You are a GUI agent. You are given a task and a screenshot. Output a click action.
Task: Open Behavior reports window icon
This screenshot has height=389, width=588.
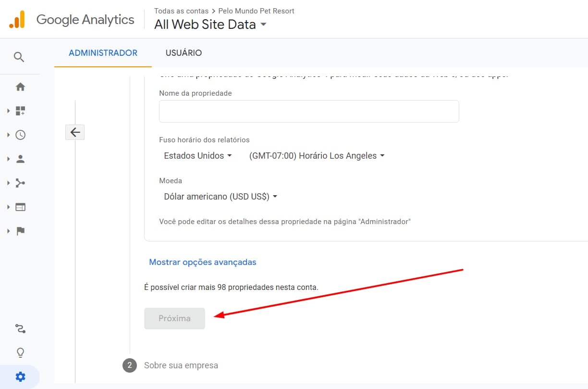tap(20, 207)
